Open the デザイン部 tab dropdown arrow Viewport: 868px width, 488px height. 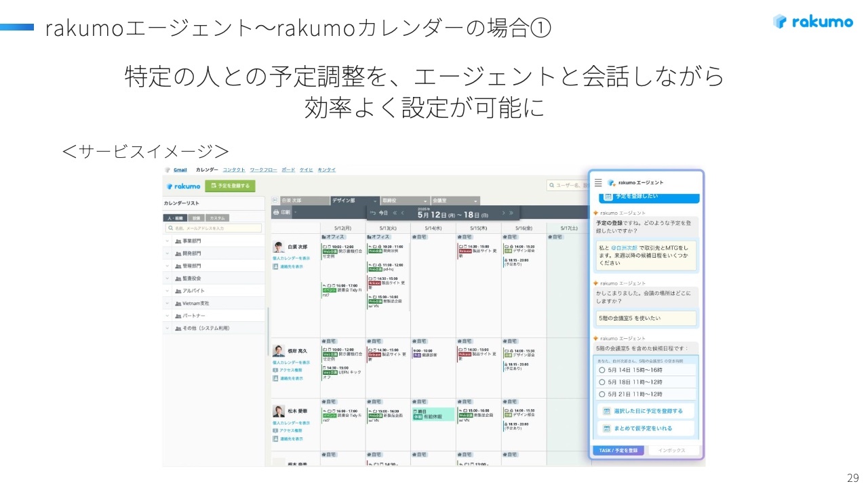click(x=375, y=201)
